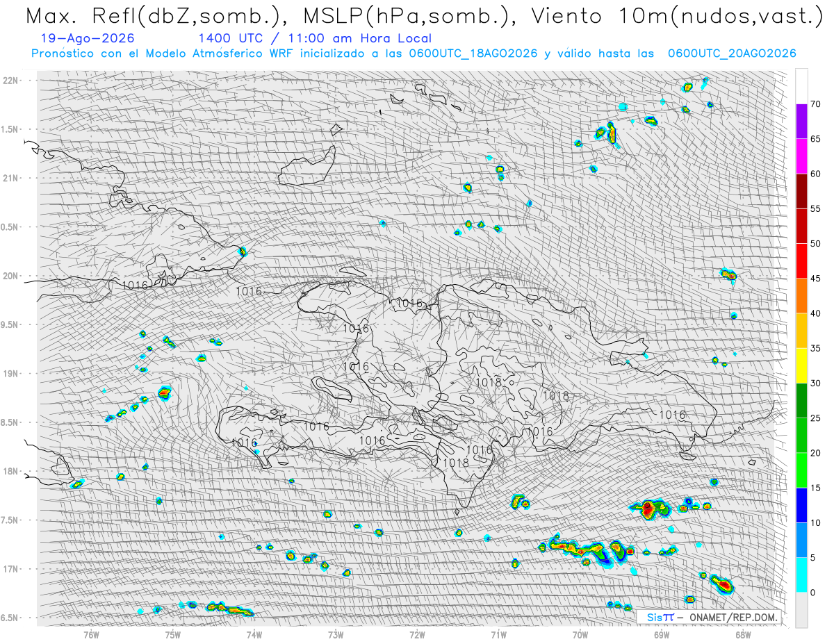Click the '17N' latitude axis label
Image resolution: width=834 pixels, height=644 pixels.
point(10,569)
